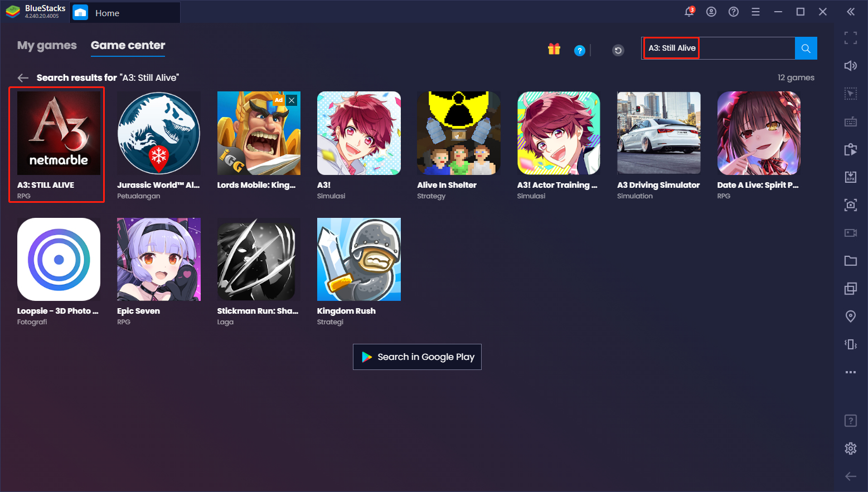Take a screenshot with the sidebar camera icon

pos(851,205)
